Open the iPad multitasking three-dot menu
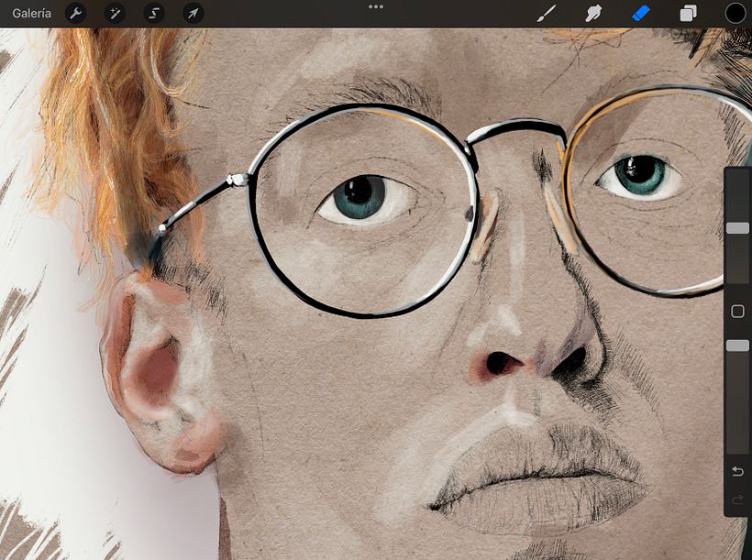Viewport: 752px width, 560px height. [x=376, y=7]
